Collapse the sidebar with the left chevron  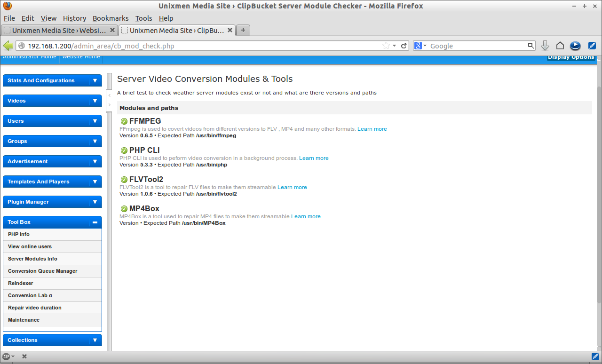(x=110, y=95)
